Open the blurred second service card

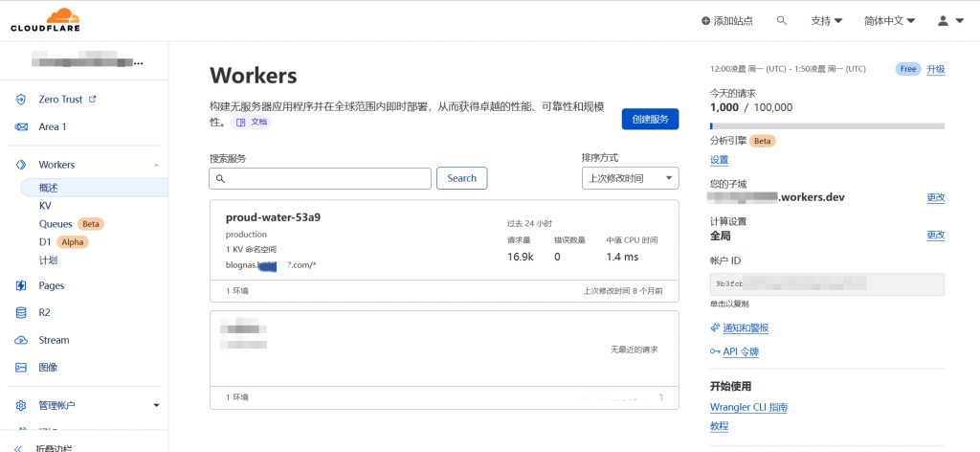coord(444,359)
